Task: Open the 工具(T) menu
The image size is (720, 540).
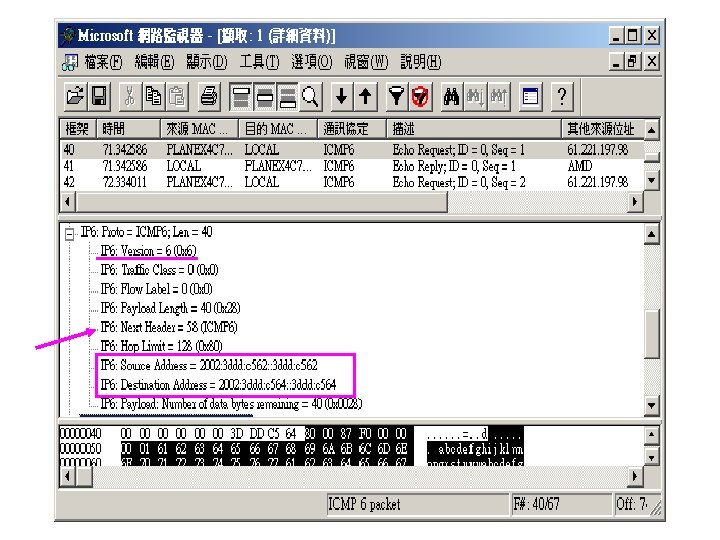Action: (259, 62)
